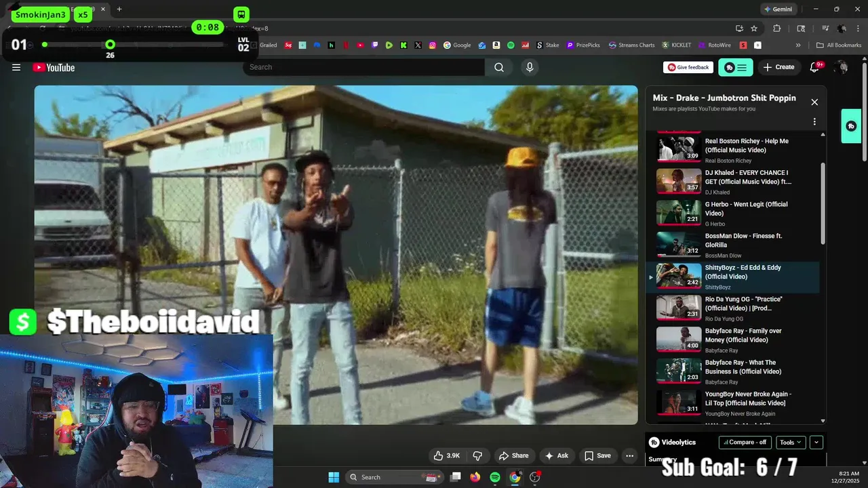Open the Mix playlist three-dot options
Screen dimensions: 868x488
pos(814,122)
